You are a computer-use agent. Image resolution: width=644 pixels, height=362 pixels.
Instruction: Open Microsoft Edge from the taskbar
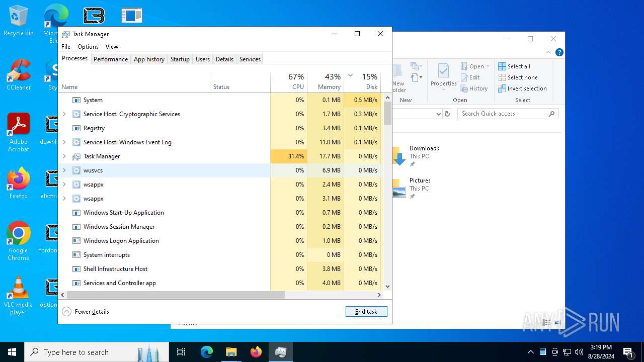(207, 352)
